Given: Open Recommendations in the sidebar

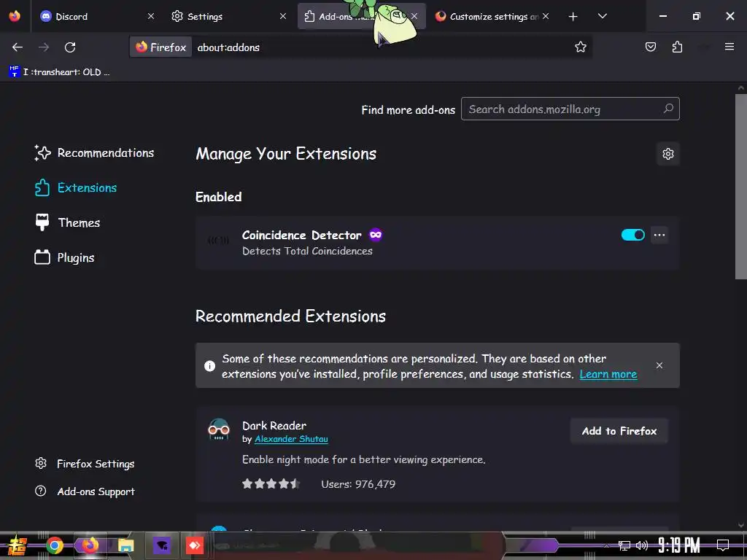Looking at the screenshot, I should click(94, 153).
